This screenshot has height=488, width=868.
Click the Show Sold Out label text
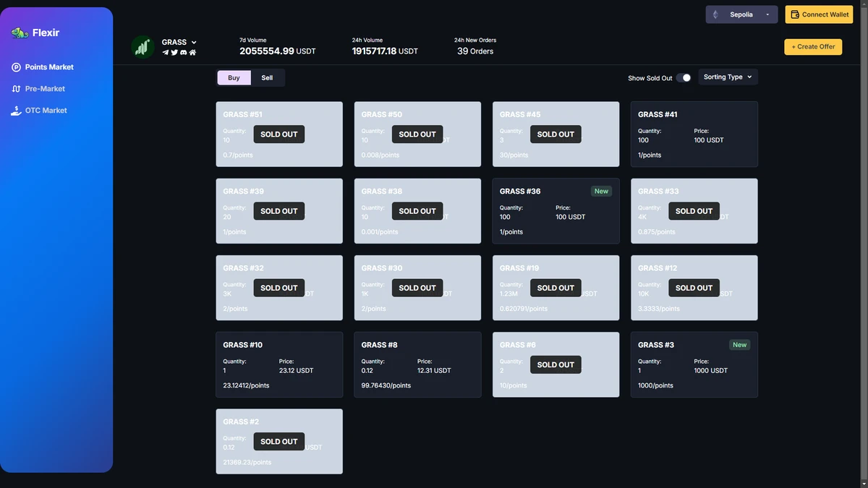pos(650,78)
